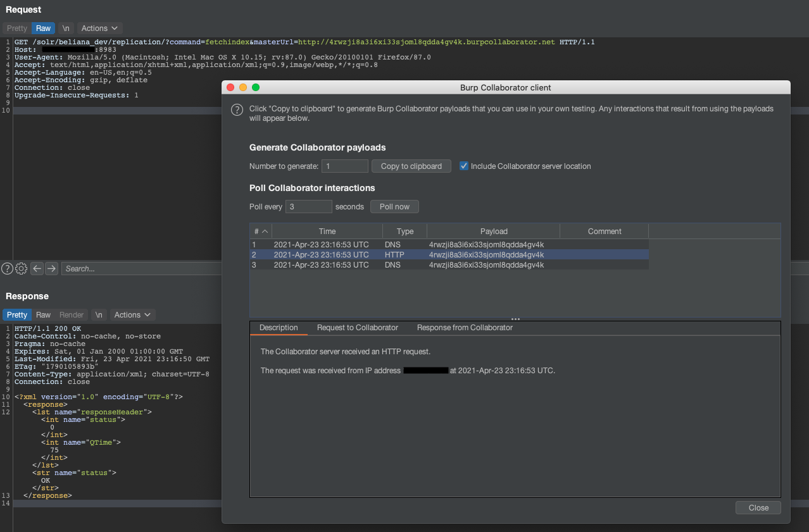Open the search settings gear icon
Image resolution: width=809 pixels, height=532 pixels.
pos(21,268)
